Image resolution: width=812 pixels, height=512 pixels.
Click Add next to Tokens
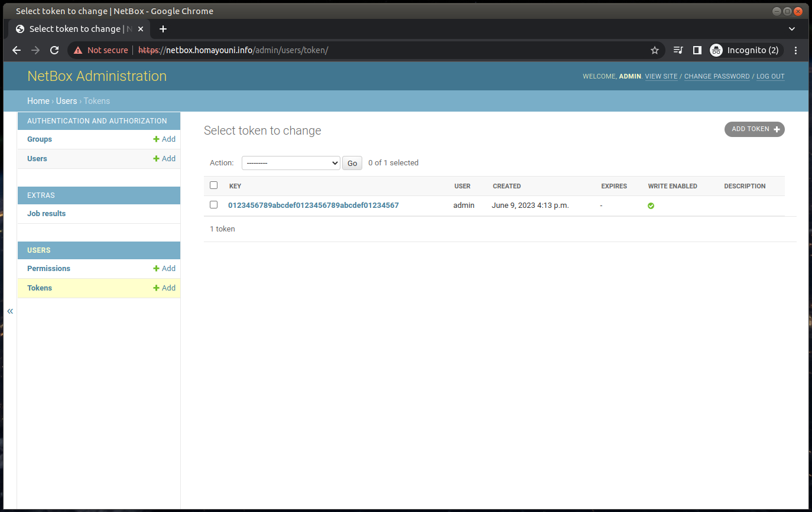[164, 288]
